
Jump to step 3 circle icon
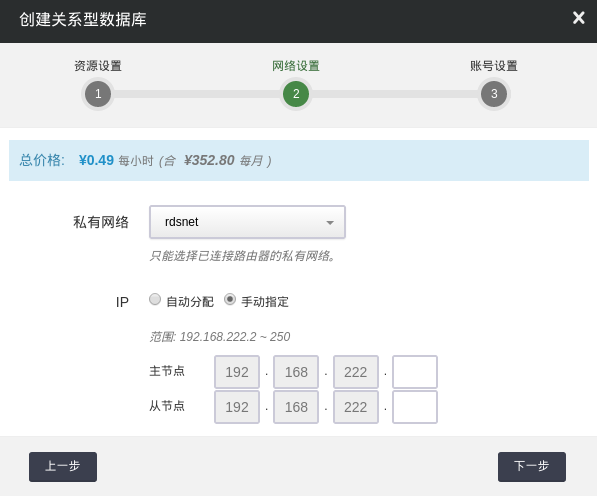pyautogui.click(x=494, y=94)
